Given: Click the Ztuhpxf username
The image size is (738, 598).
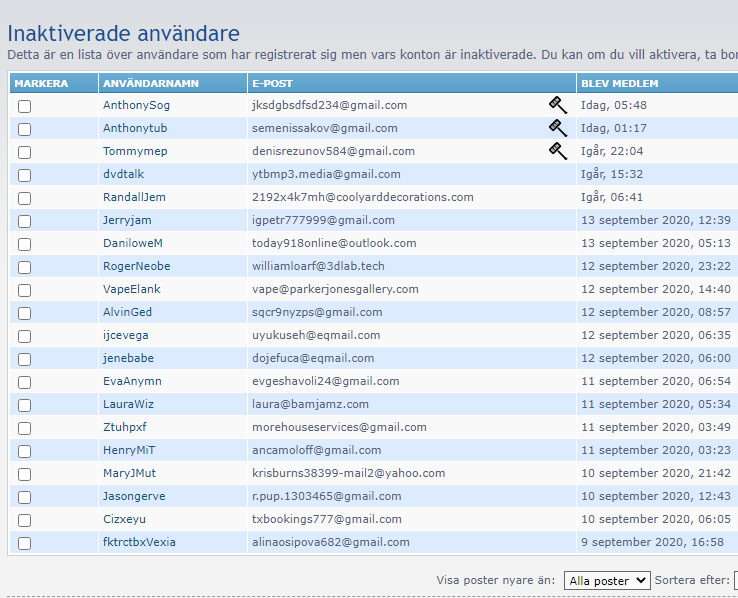Looking at the screenshot, I should point(125,427).
